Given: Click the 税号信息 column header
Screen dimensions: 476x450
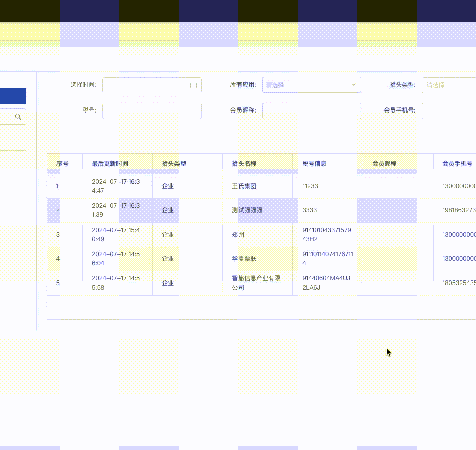Looking at the screenshot, I should tap(314, 164).
